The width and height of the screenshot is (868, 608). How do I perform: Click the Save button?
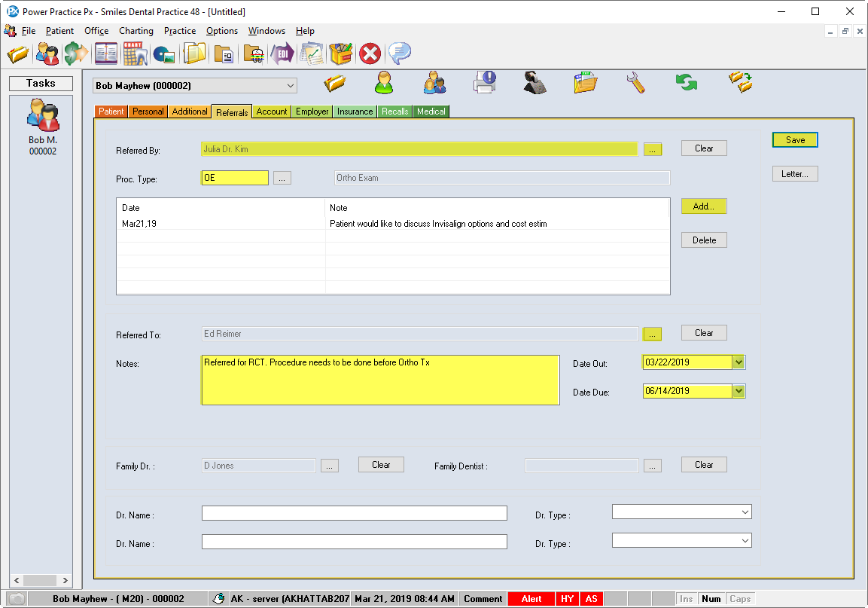pyautogui.click(x=795, y=140)
